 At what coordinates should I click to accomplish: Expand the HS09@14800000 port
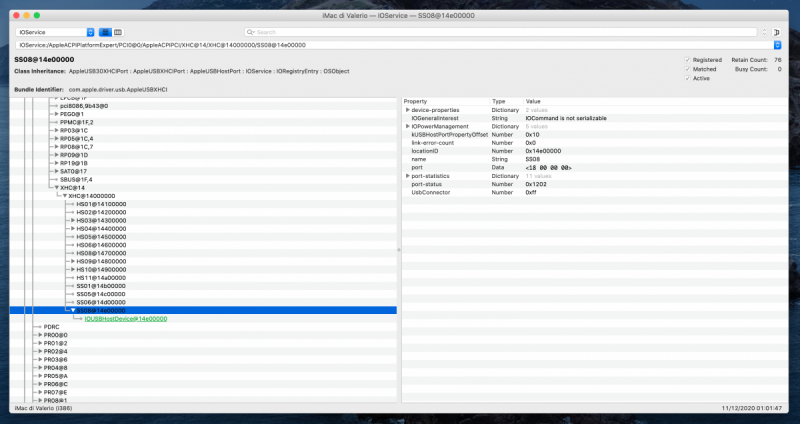click(73, 261)
